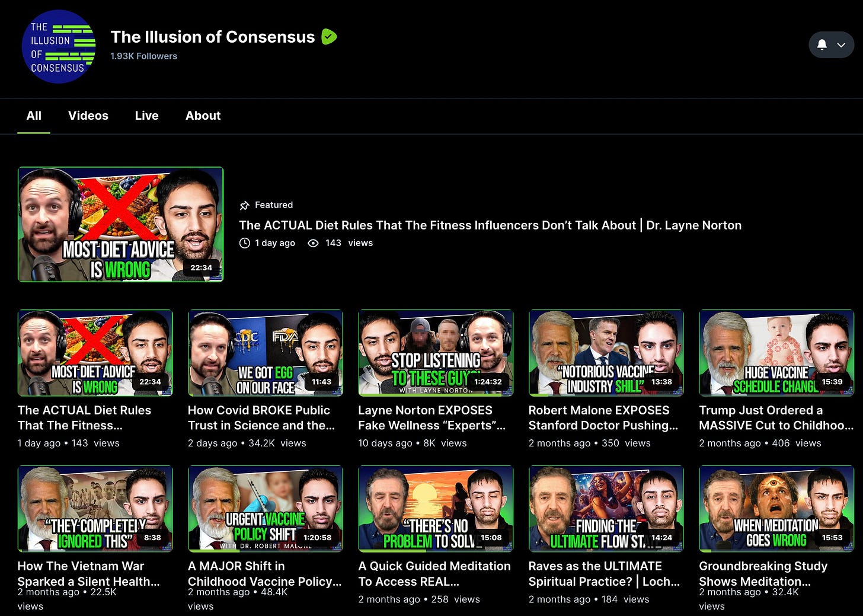This screenshot has height=616, width=863.
Task: Open the There's No Problem To Solve thumbnail
Action: [436, 509]
